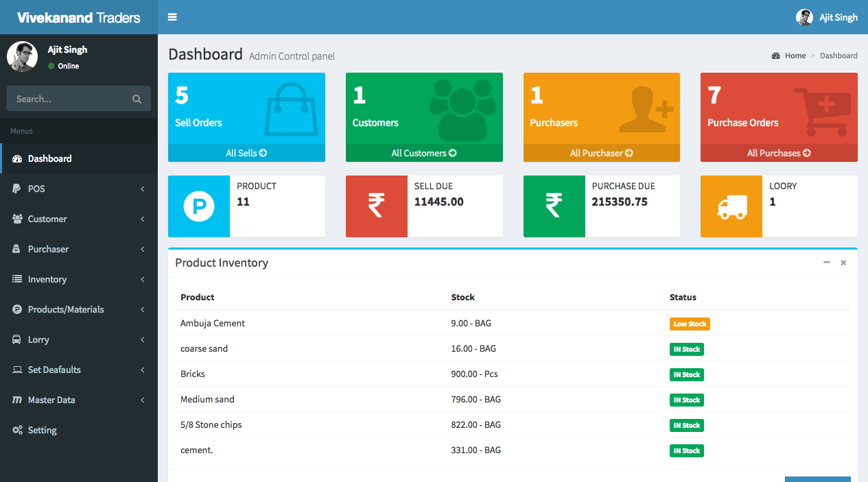Expand the POS sidebar menu
Viewport: 868px width, 482px height.
coord(79,189)
